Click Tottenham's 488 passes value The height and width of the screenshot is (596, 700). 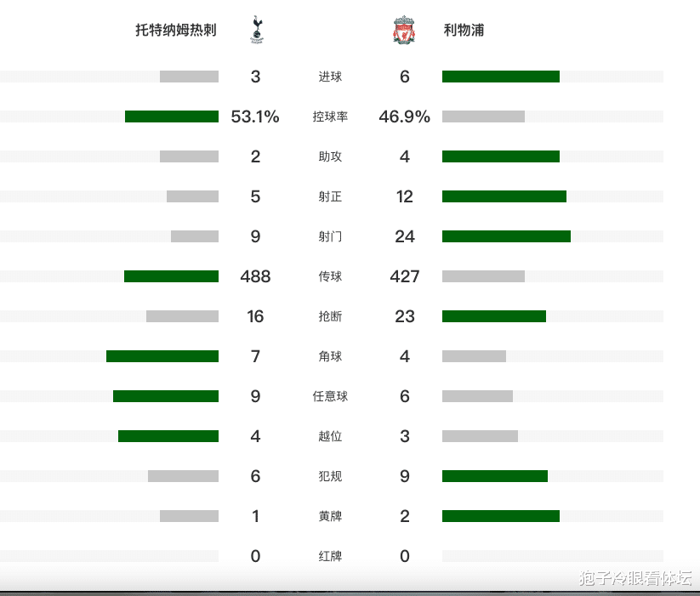255,276
